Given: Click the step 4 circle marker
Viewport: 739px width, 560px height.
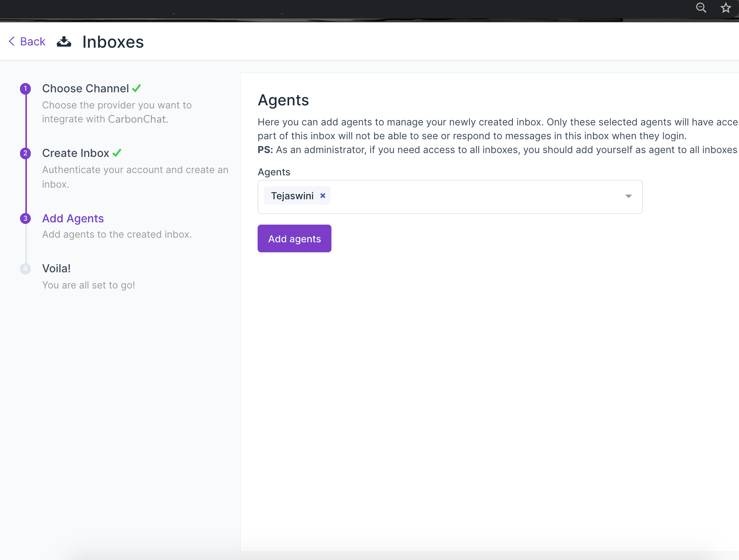Looking at the screenshot, I should click(25, 268).
